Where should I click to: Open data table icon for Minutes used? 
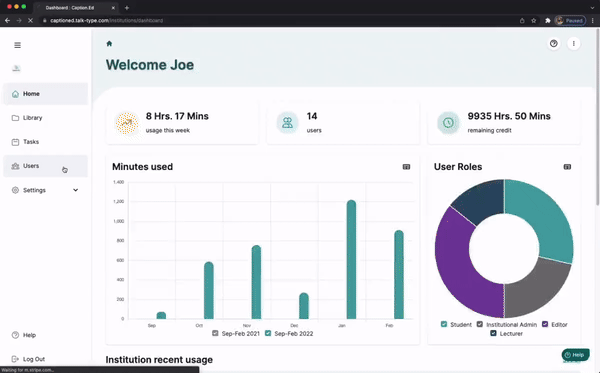(406, 167)
